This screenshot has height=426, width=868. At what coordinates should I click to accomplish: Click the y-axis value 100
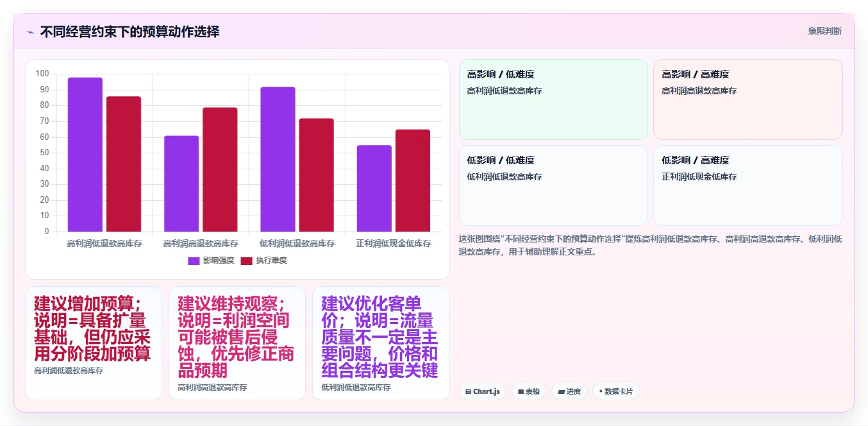(42, 74)
